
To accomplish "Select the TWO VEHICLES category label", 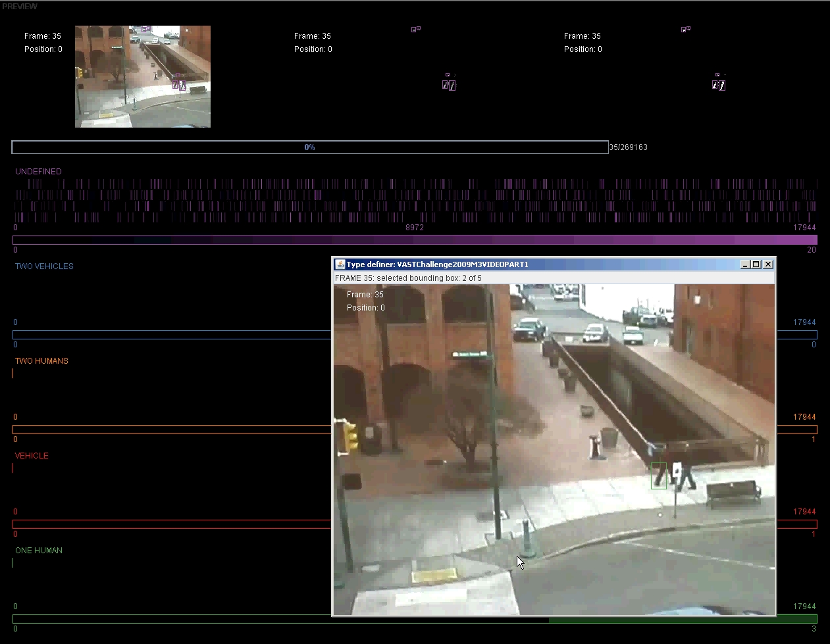I will point(44,266).
